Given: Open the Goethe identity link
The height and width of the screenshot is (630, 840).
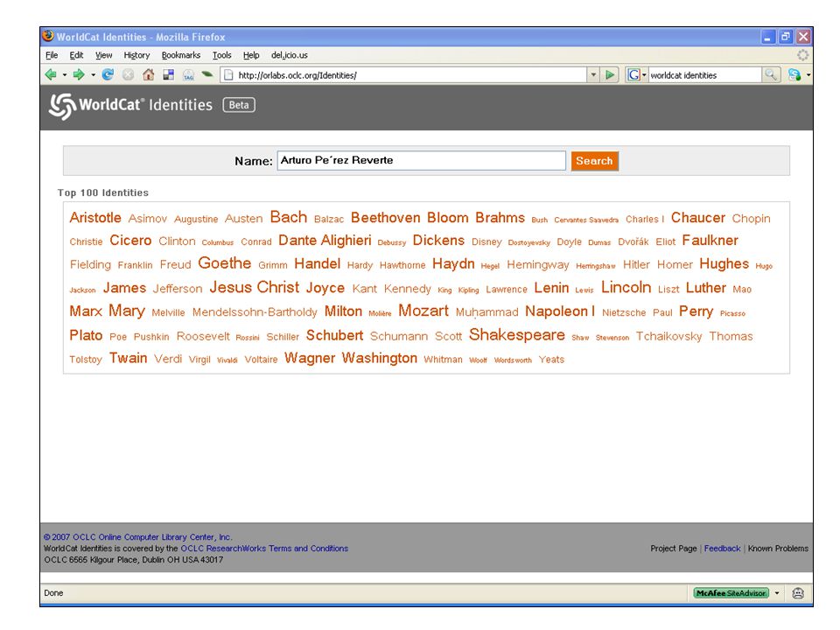Looking at the screenshot, I should tap(225, 263).
